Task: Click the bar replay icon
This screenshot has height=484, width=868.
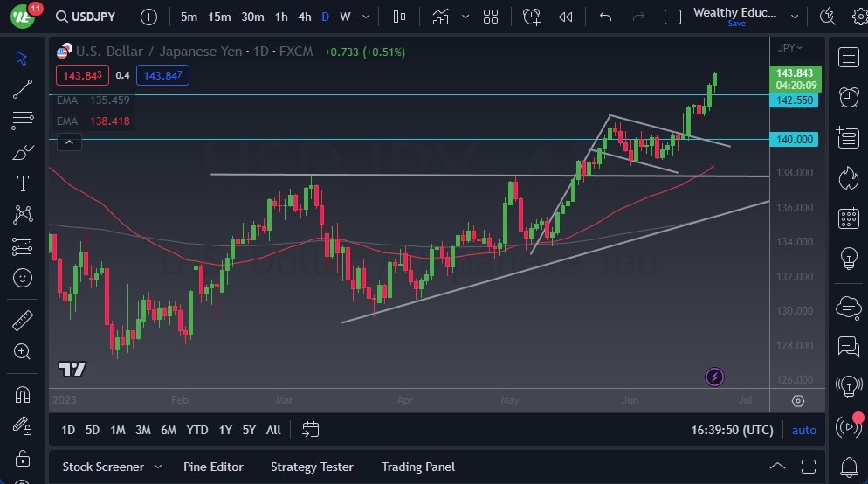Action: point(566,17)
